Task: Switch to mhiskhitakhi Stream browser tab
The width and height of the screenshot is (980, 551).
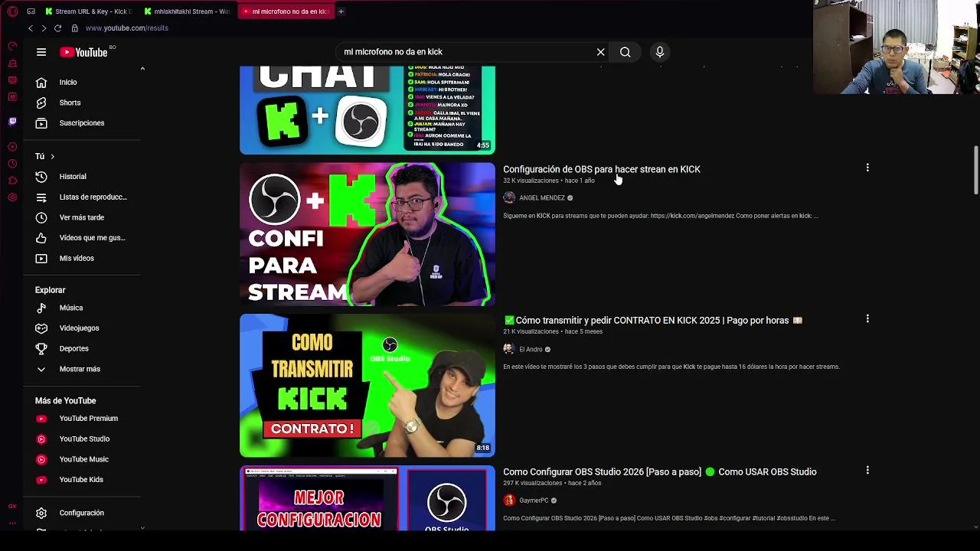Action: 187,11
